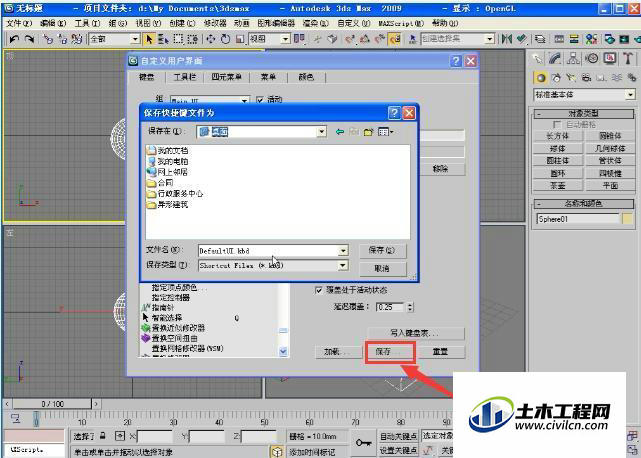Click 取消 button in save dialog
641x458 pixels.
coord(383,269)
